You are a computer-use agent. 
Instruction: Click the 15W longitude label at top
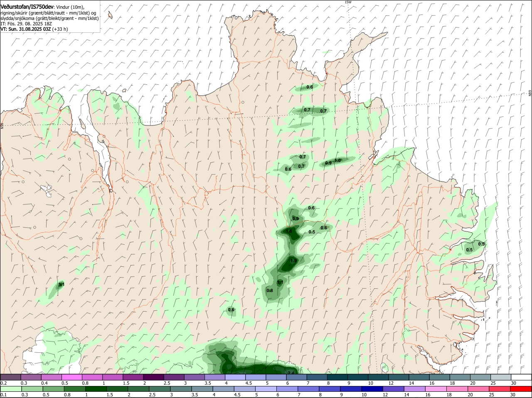[348, 2]
